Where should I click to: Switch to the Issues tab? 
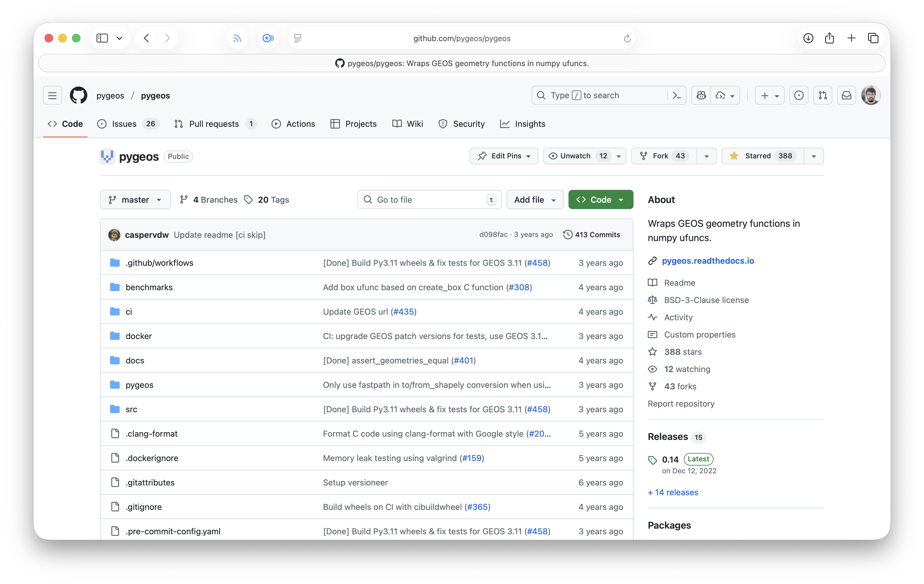[124, 124]
